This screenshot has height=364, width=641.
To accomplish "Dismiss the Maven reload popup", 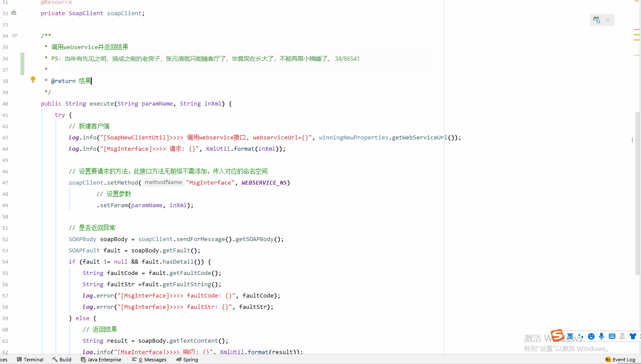I will pos(608,20).
